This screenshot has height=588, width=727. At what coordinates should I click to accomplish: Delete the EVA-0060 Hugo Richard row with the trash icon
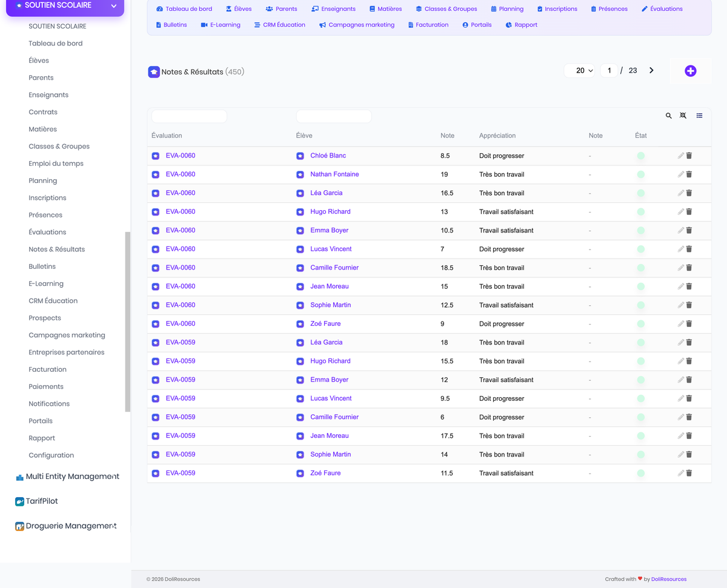click(x=689, y=212)
